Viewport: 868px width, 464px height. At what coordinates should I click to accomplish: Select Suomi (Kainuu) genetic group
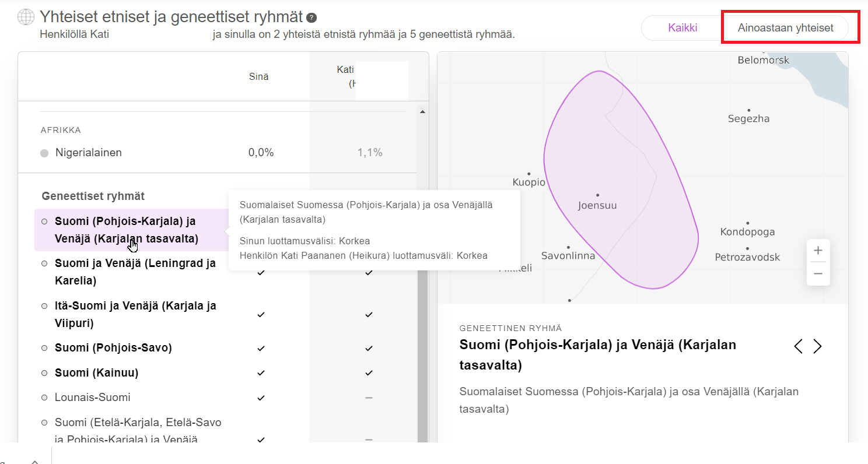96,372
